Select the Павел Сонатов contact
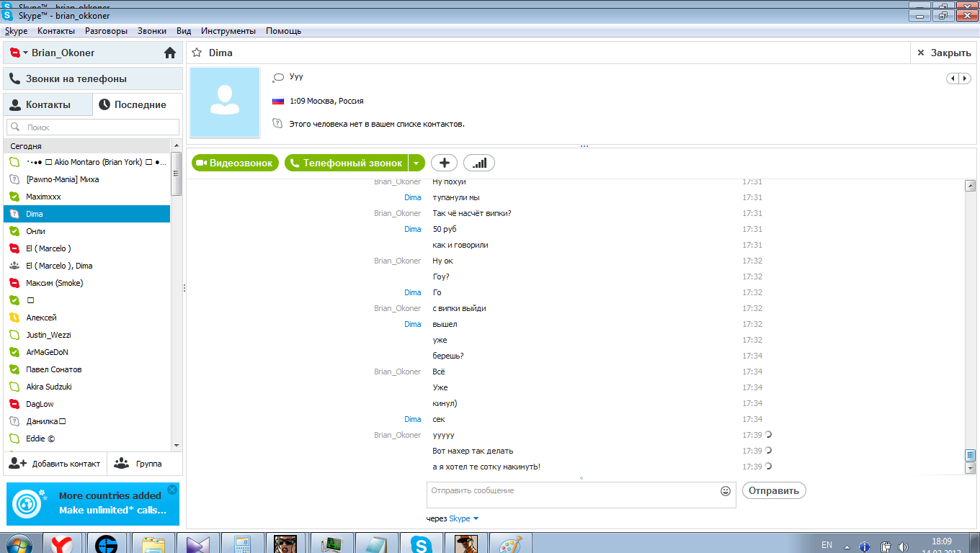 click(x=86, y=369)
